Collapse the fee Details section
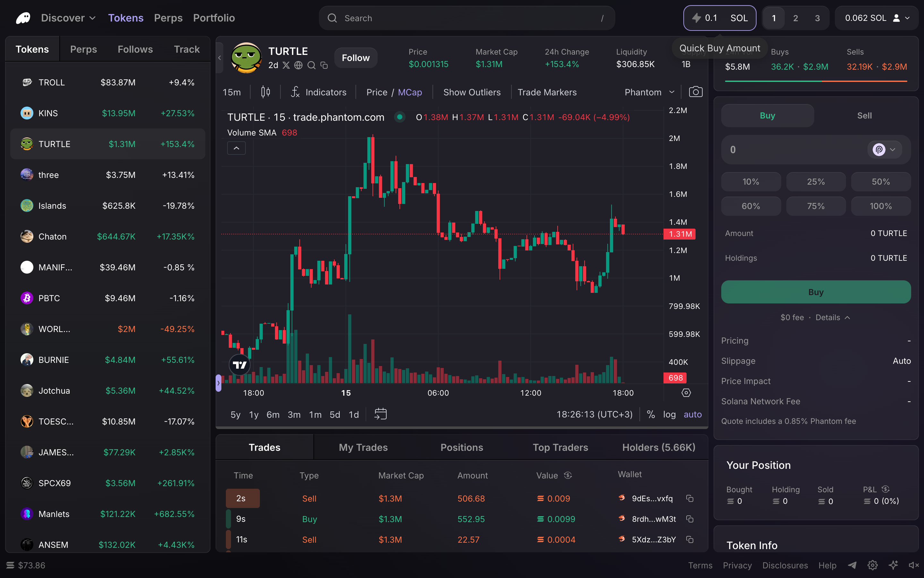This screenshot has width=924, height=578. pyautogui.click(x=833, y=317)
